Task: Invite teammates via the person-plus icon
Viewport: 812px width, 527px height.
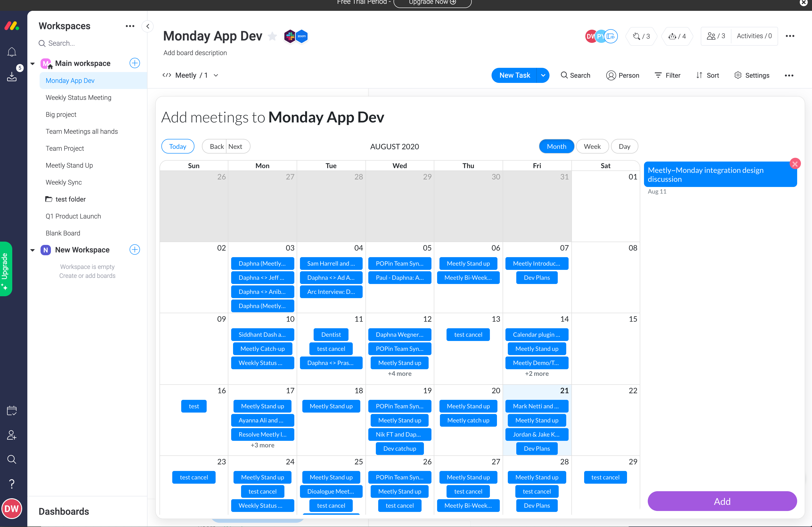Action: (x=12, y=435)
